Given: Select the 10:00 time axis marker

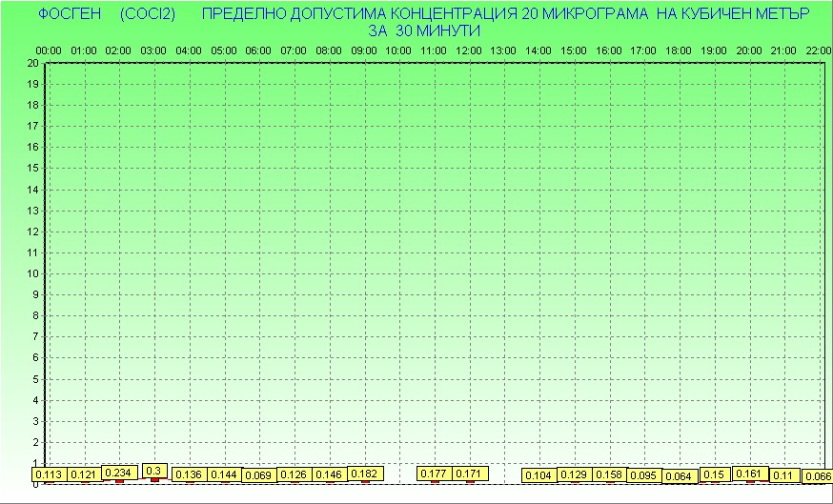Looking at the screenshot, I should (399, 50).
